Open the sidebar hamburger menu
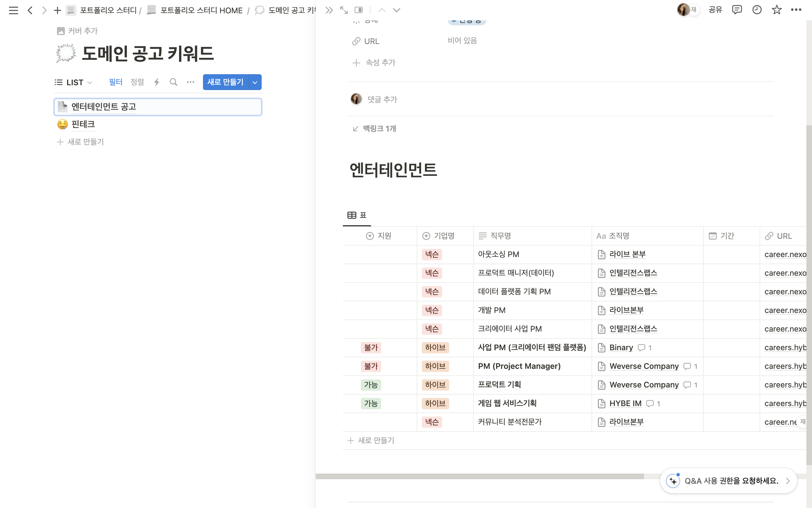The image size is (812, 508). coord(14,10)
